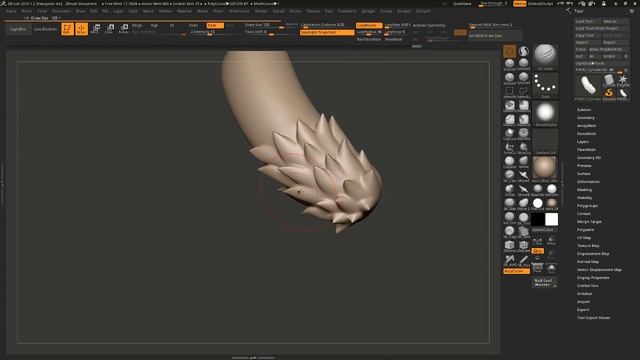Select the Scale transform icon

[109, 29]
